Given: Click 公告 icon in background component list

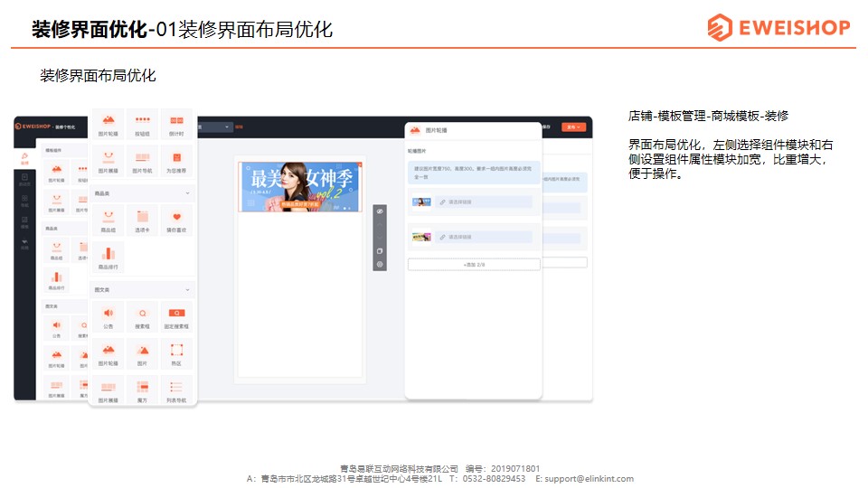Looking at the screenshot, I should coord(56,327).
